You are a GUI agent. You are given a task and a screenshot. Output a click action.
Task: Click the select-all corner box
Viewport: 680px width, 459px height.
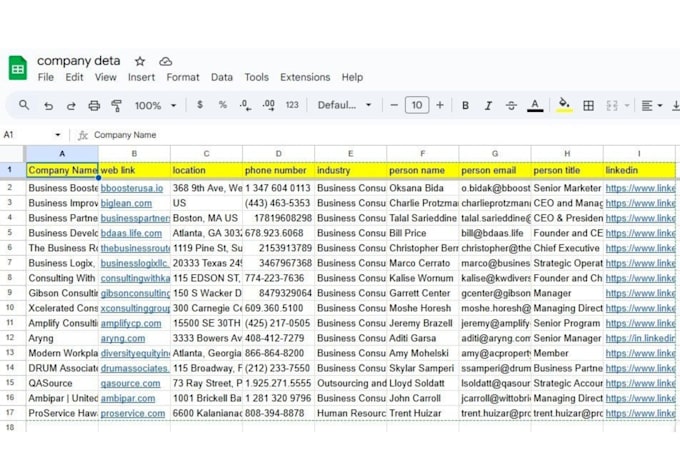tap(12, 154)
